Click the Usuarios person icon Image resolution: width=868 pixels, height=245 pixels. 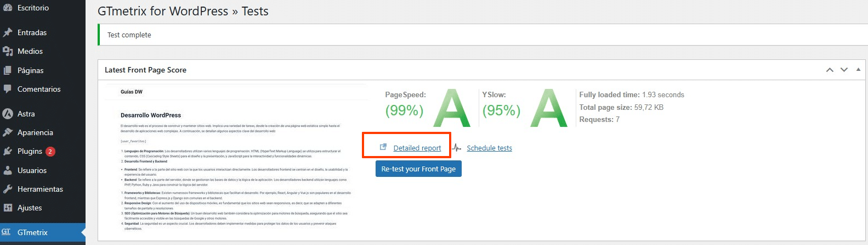[x=8, y=170]
